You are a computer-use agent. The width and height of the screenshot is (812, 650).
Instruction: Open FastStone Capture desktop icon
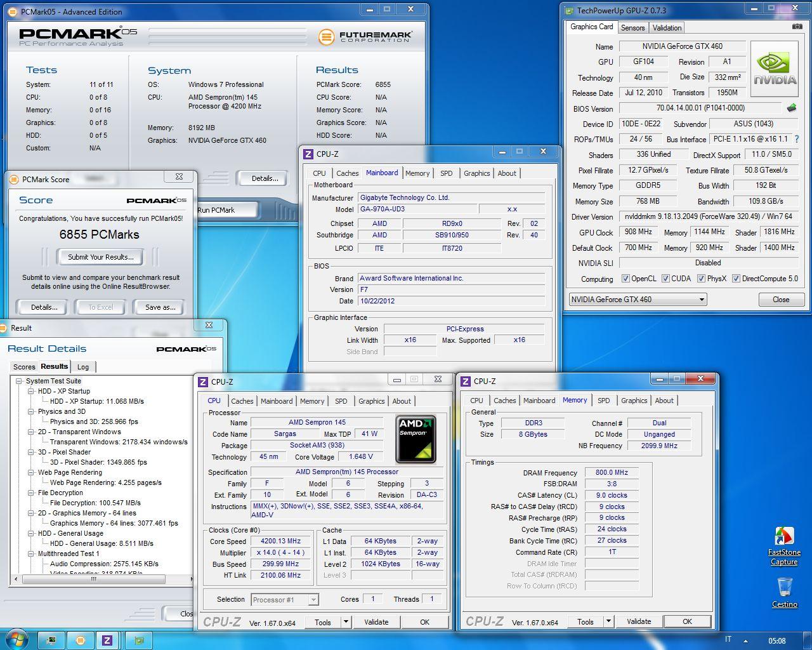coord(784,546)
